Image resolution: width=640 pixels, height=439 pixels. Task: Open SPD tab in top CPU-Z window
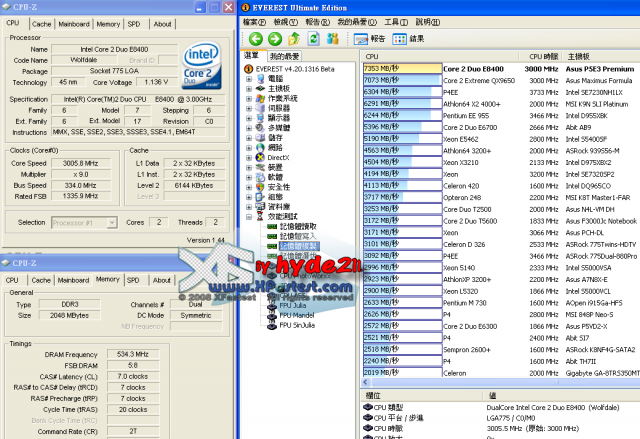pyautogui.click(x=134, y=24)
